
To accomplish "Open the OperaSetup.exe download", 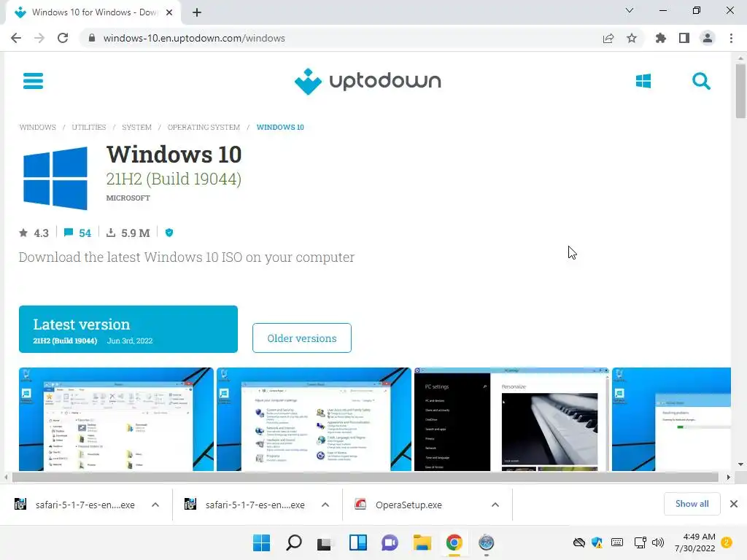I will click(399, 505).
